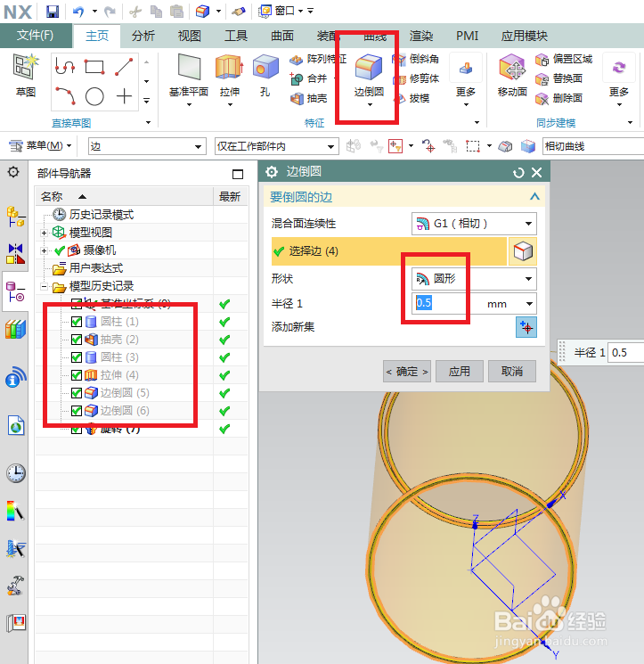Click the Trim Body (修剪体) tool
Image resolution: width=644 pixels, height=664 pixels.
415,78
